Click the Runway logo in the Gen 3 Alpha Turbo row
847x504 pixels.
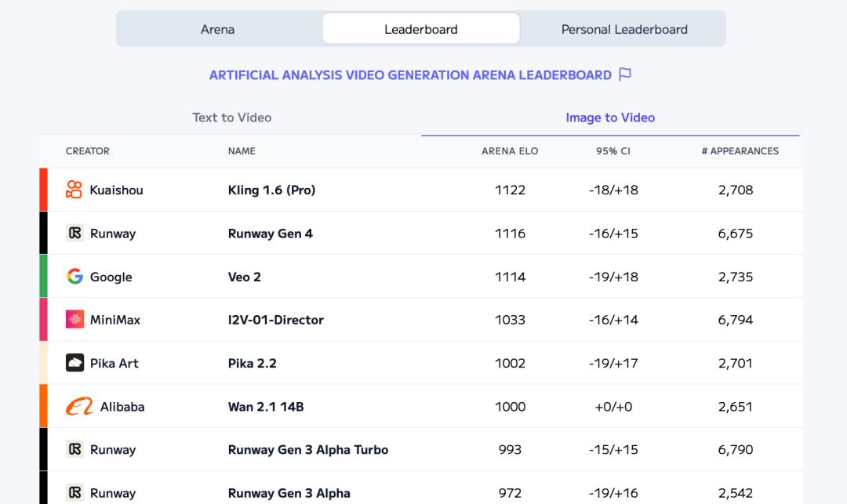tap(75, 449)
